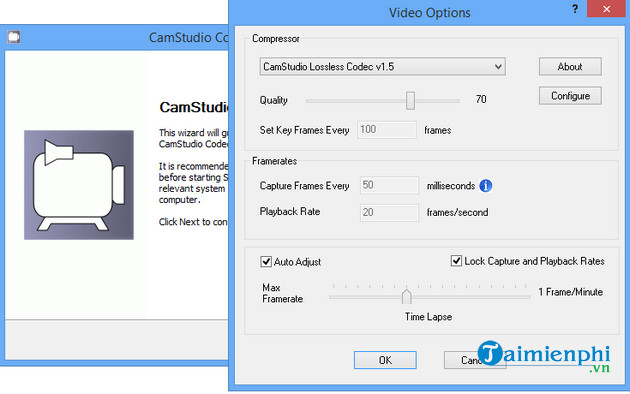The width and height of the screenshot is (630, 394).
Task: Click the Quality value 70
Action: (x=481, y=99)
